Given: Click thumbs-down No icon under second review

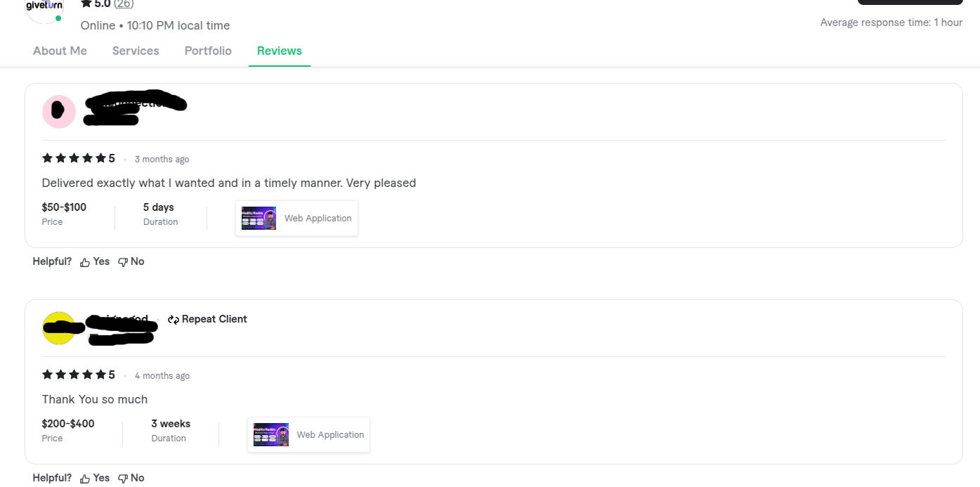Looking at the screenshot, I should pos(123,479).
